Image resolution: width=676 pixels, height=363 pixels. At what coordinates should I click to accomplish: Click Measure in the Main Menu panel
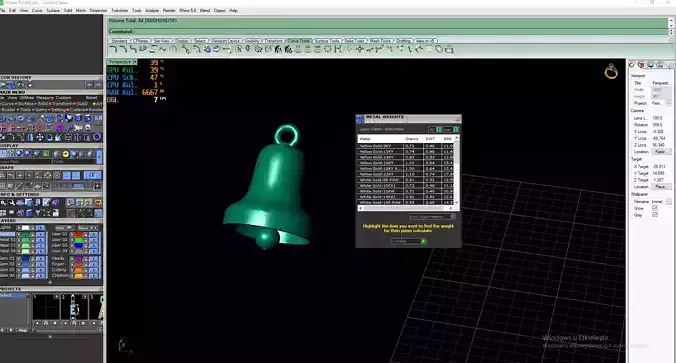pyautogui.click(x=45, y=98)
